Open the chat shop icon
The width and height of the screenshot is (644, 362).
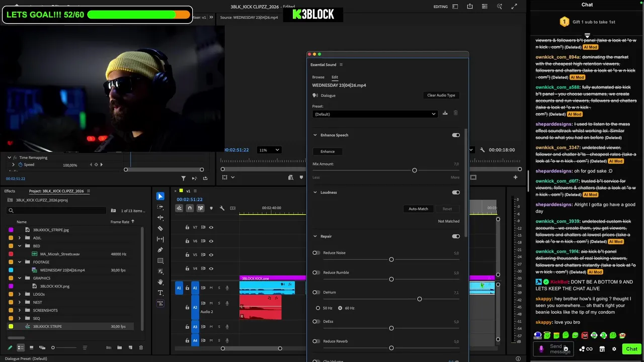(602, 349)
